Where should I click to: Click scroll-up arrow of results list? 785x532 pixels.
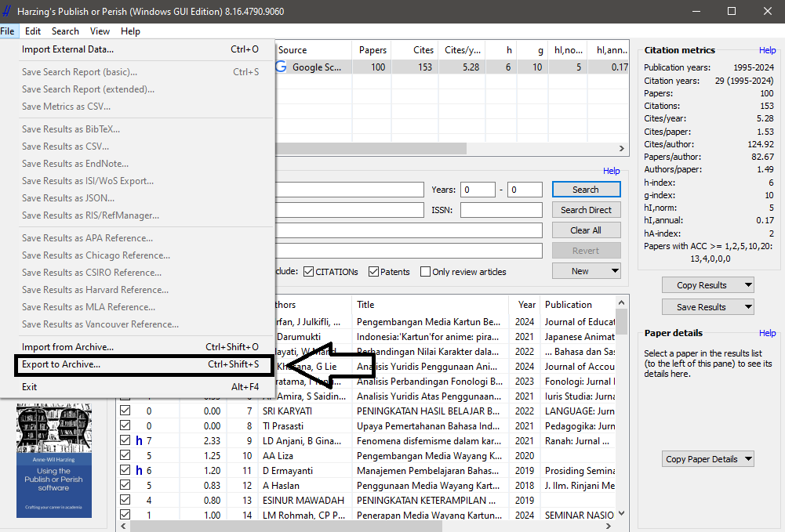[x=621, y=302]
